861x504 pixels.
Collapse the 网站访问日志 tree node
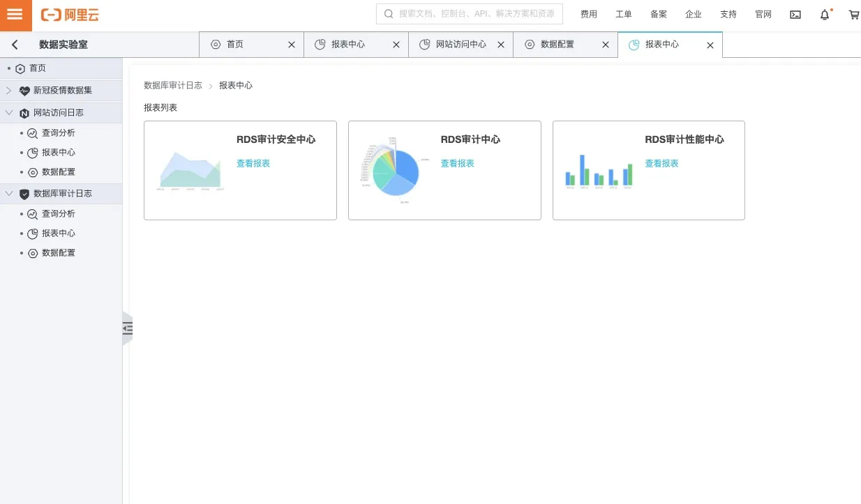pos(8,113)
